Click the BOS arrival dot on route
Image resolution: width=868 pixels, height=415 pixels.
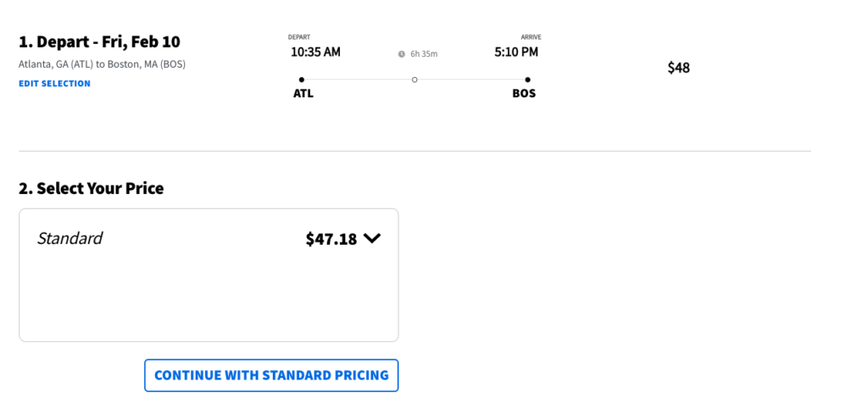pos(527,80)
